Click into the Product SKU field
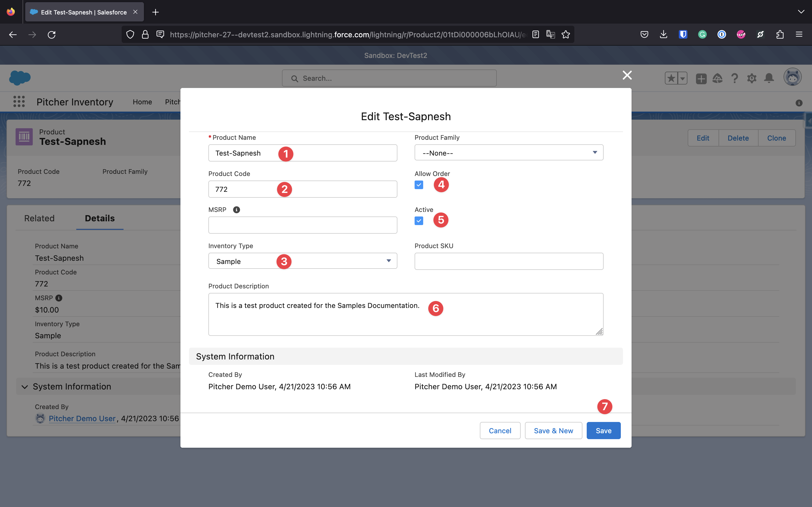 (x=509, y=261)
